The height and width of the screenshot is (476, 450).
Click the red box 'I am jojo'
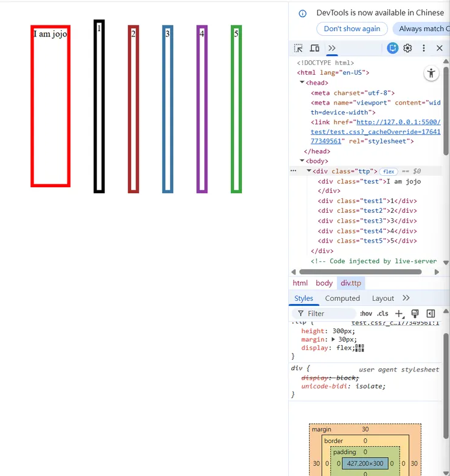(50, 106)
